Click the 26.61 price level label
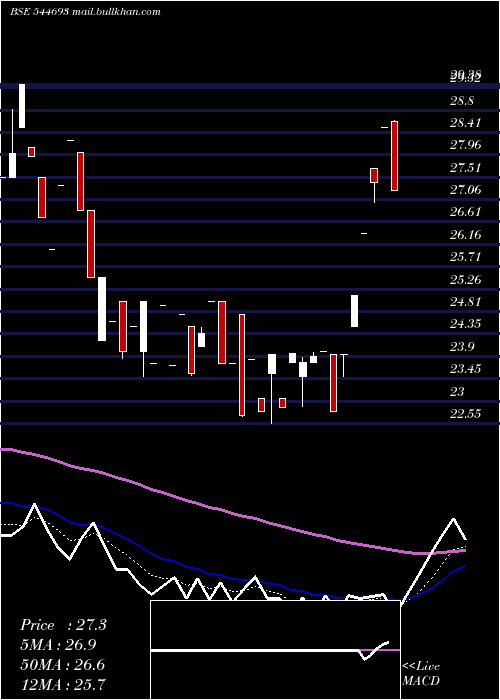The height and width of the screenshot is (700, 500). pos(465,212)
